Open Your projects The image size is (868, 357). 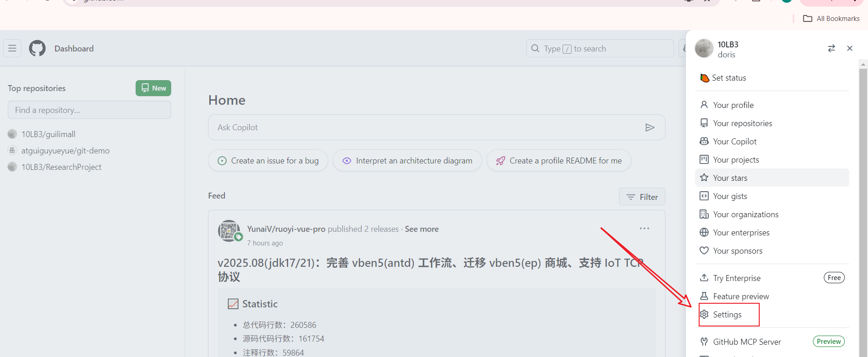772,160
